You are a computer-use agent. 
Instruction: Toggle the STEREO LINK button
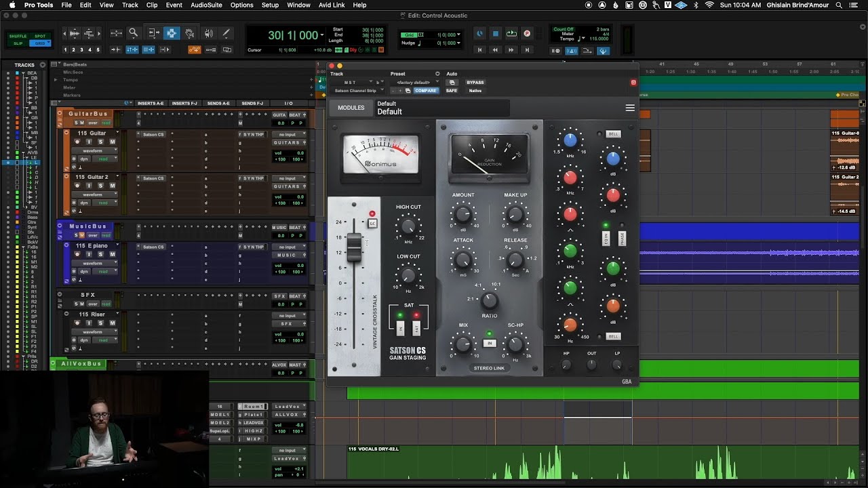click(489, 368)
